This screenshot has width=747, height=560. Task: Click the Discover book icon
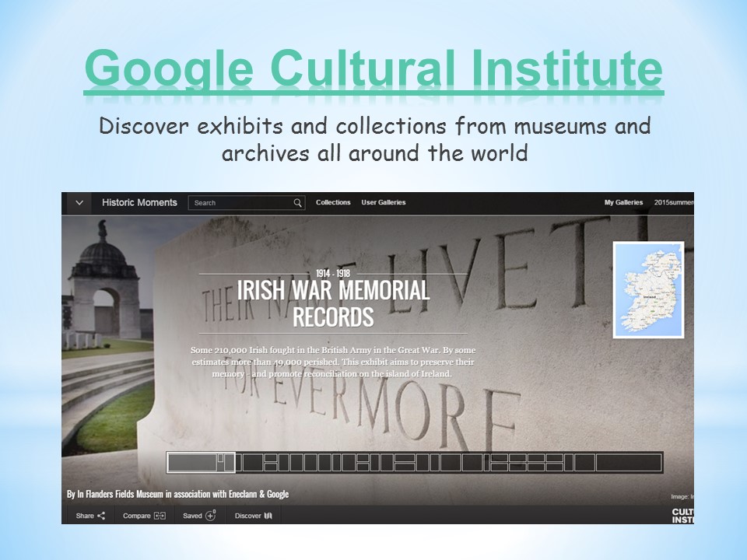click(x=268, y=516)
